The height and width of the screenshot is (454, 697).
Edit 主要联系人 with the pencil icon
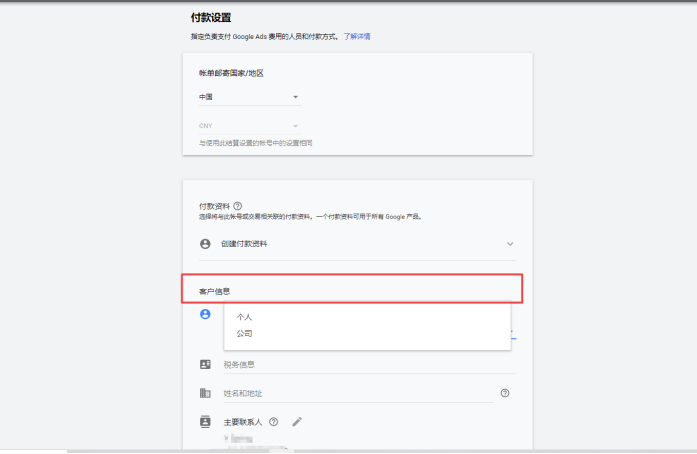tap(297, 422)
